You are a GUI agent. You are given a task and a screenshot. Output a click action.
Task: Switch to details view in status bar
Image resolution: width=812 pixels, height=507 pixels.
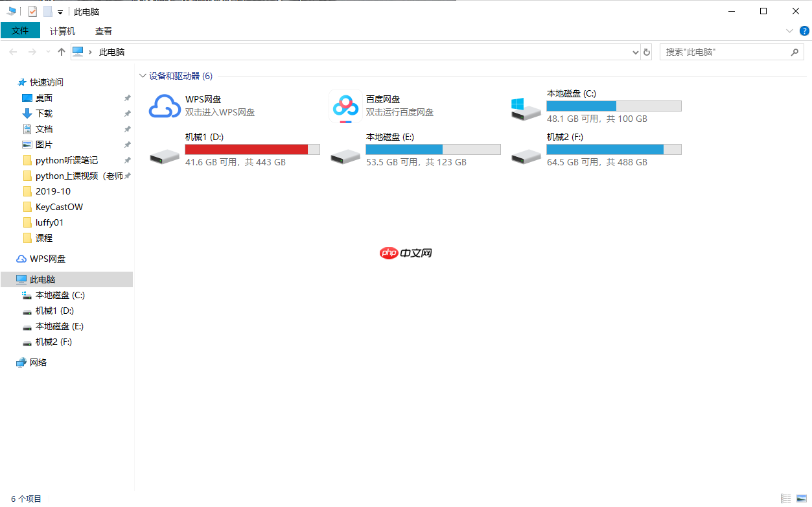786,499
